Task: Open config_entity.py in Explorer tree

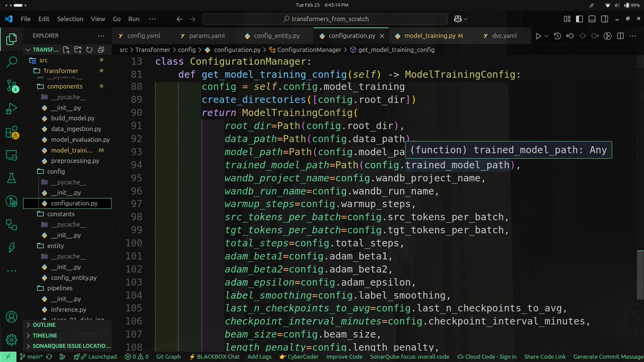Action: click(74, 278)
